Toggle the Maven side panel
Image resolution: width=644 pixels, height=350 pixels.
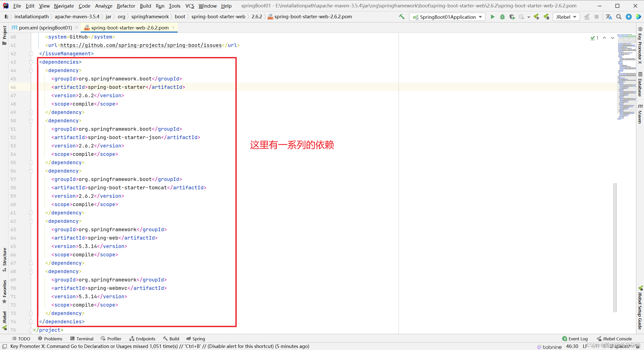click(640, 114)
